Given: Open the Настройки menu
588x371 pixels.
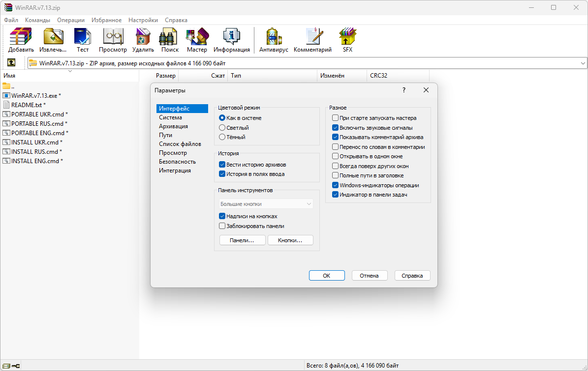Looking at the screenshot, I should pos(143,20).
